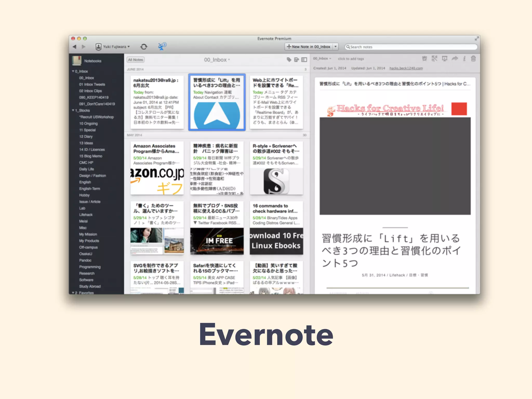532x399 pixels.
Task: Click New Note in 00_Inbox button
Action: tap(309, 47)
